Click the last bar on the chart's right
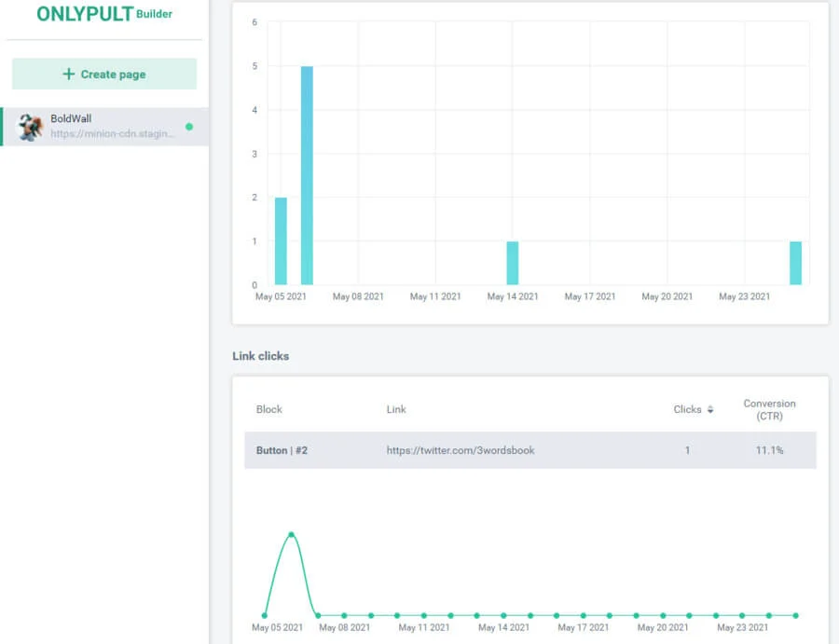This screenshot has width=839, height=644. [795, 264]
